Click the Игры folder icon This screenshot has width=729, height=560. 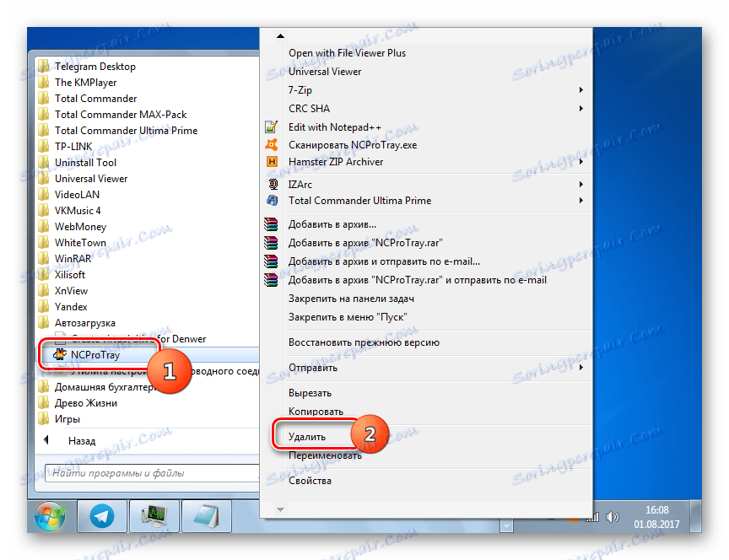point(43,418)
